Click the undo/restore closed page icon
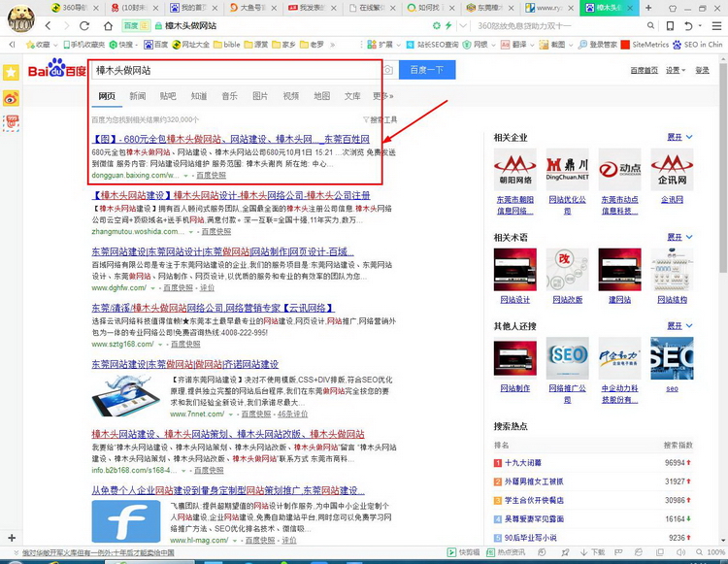The image size is (728, 564). (688, 26)
